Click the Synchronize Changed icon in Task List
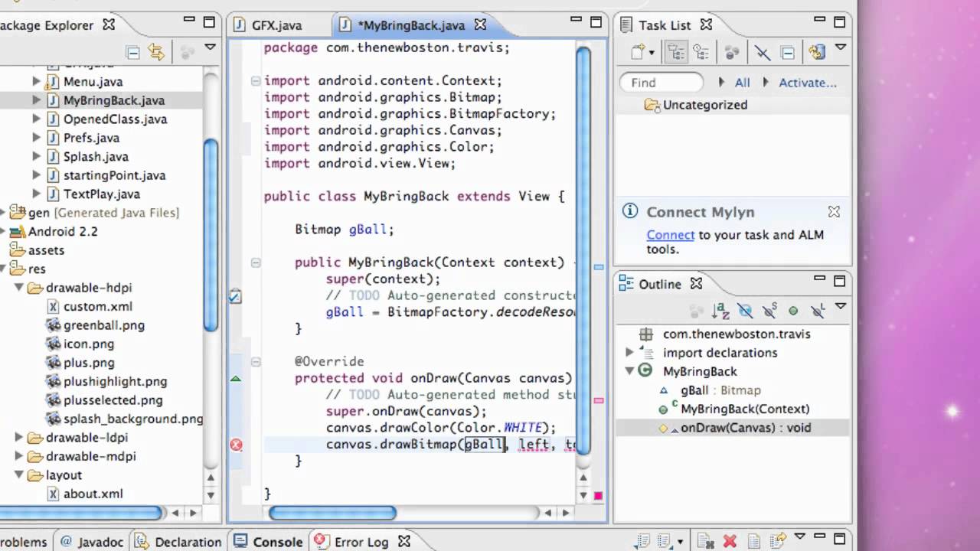 coord(733,52)
